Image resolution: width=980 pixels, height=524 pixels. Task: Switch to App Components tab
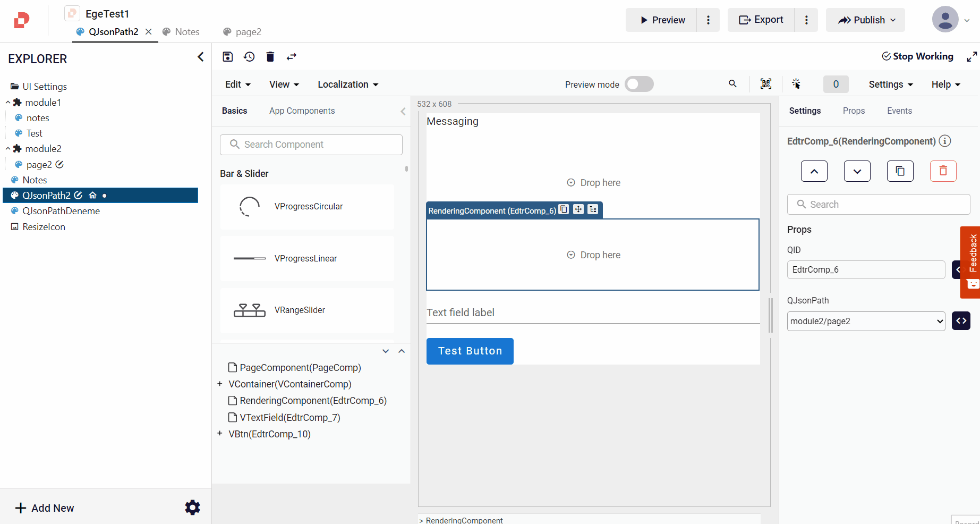coord(302,111)
